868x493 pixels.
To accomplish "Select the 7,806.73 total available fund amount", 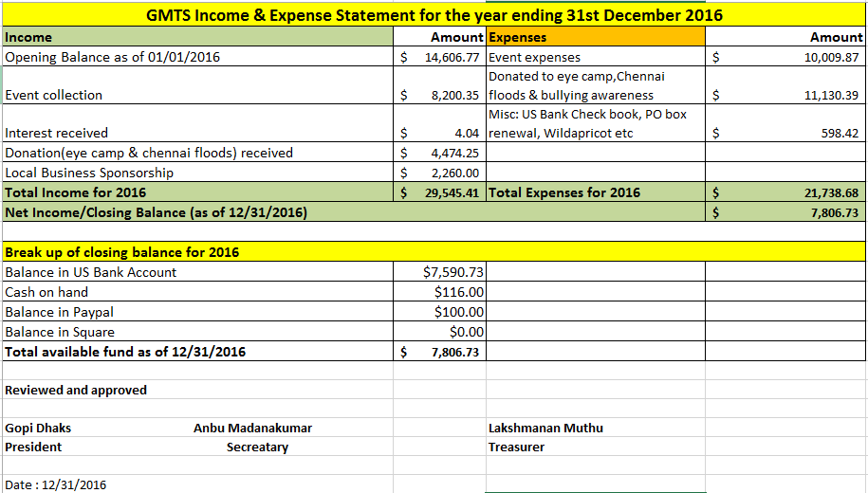I will point(439,352).
